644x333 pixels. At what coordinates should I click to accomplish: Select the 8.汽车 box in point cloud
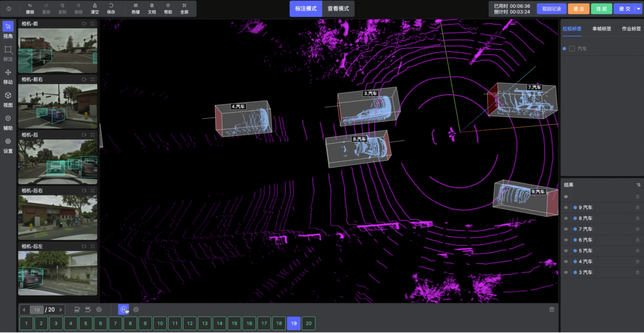click(x=358, y=149)
